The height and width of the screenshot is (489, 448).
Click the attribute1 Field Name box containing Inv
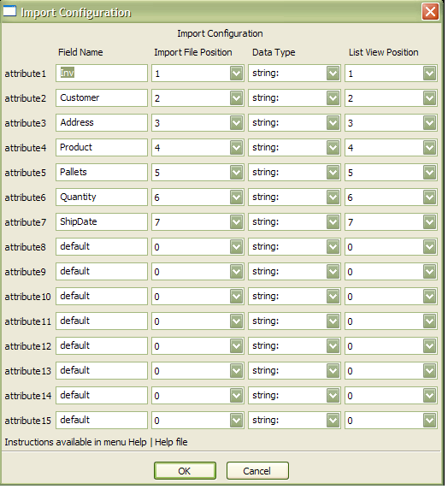[x=102, y=74]
